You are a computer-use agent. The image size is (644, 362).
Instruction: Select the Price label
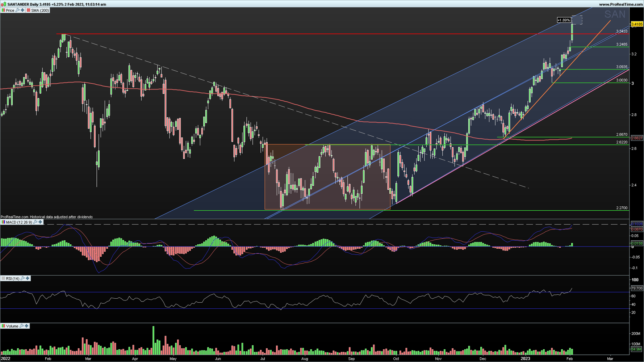click(10, 10)
